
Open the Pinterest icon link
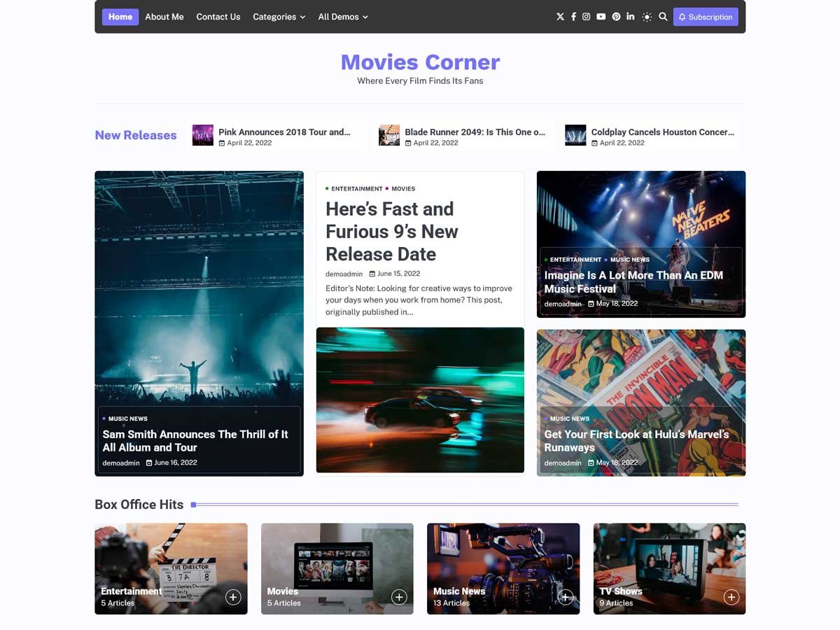[616, 17]
